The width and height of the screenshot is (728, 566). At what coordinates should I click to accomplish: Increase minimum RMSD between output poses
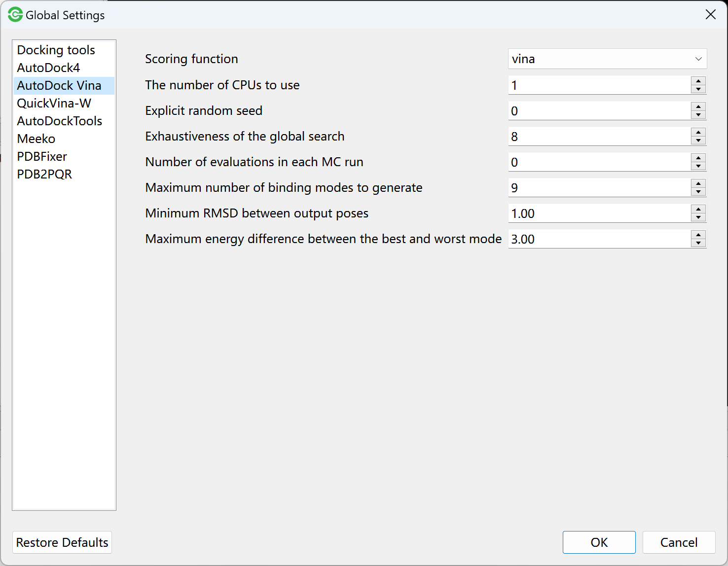tap(698, 209)
